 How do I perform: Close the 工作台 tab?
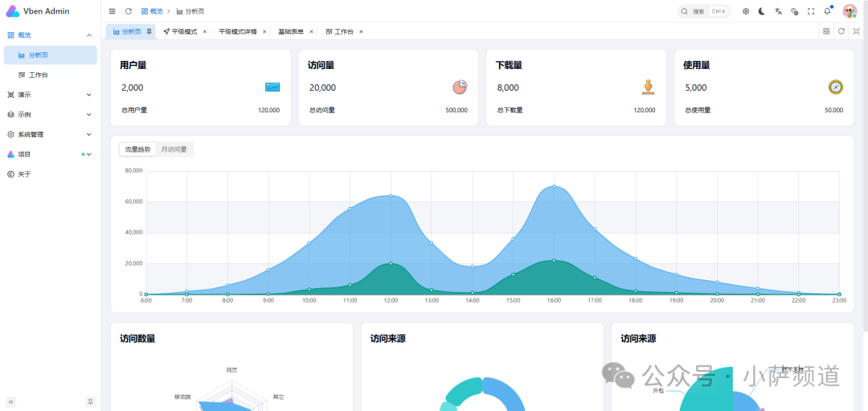[361, 31]
